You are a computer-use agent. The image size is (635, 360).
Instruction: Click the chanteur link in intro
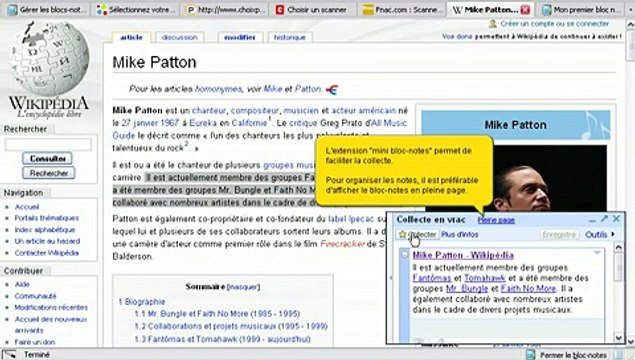click(209, 110)
